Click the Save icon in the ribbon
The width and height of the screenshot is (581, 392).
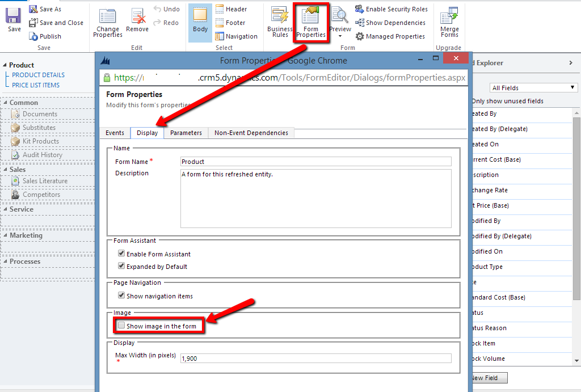pos(14,16)
